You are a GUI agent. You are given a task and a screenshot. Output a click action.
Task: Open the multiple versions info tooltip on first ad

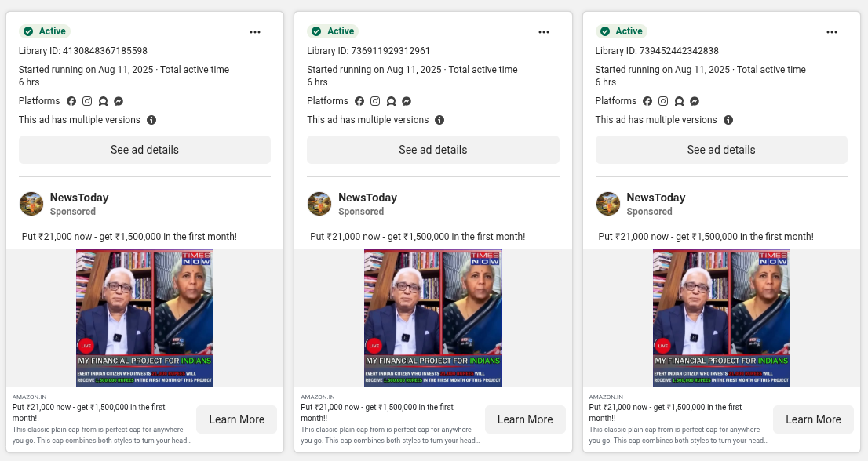point(150,120)
